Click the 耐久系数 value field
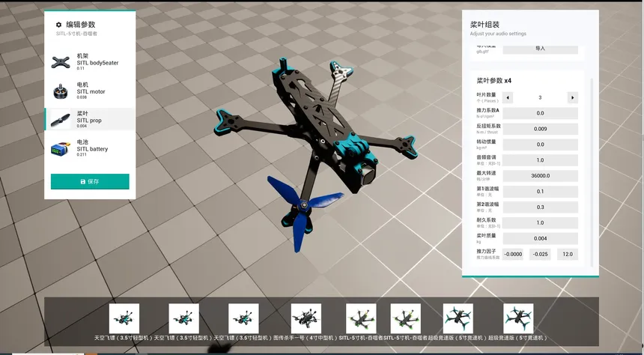644x355 pixels. coord(540,222)
